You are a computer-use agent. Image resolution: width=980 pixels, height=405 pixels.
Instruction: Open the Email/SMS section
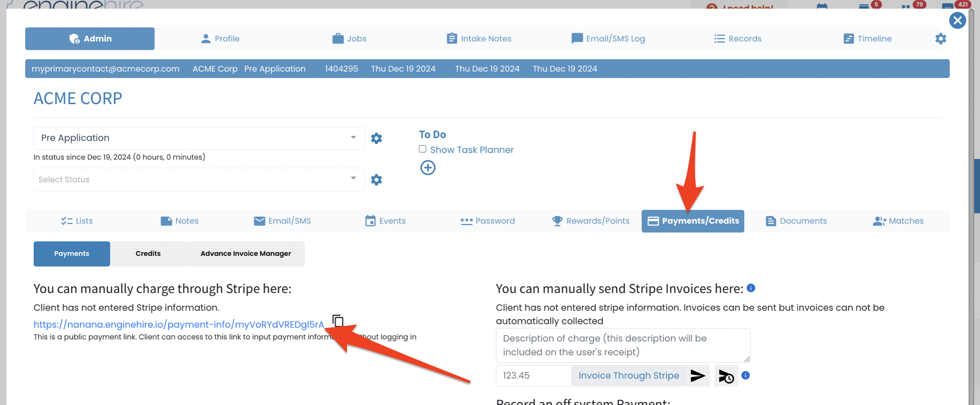pyautogui.click(x=283, y=221)
